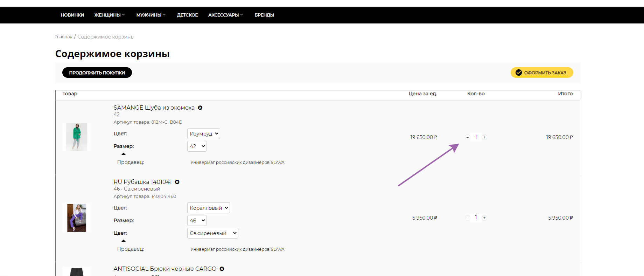644x276 pixels.
Task: Click quantity field of RU Рубашка
Action: tap(476, 218)
